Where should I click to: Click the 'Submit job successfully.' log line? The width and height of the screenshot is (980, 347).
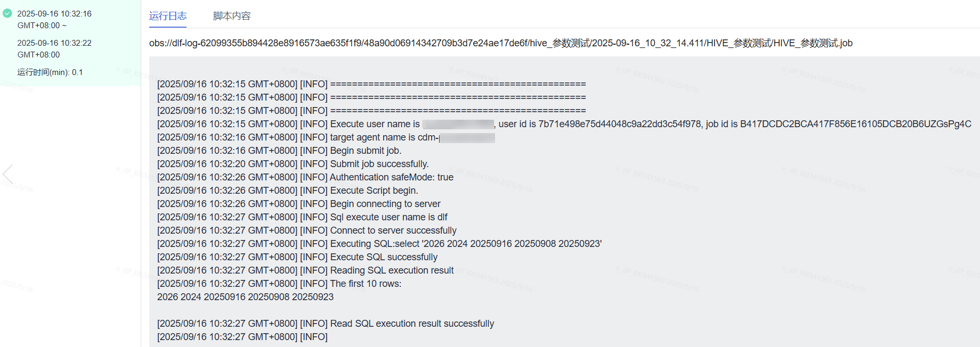tap(379, 164)
